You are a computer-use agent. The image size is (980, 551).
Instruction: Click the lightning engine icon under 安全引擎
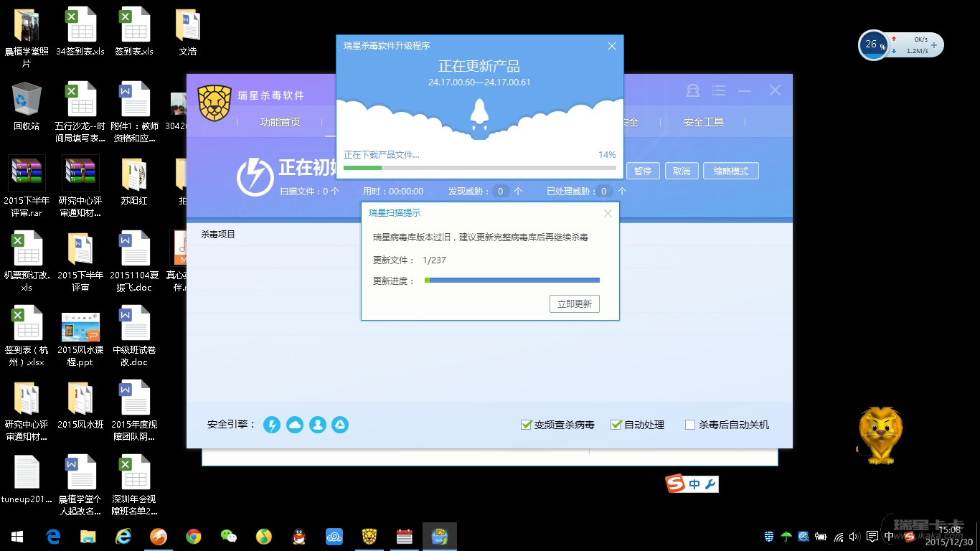[x=272, y=425]
